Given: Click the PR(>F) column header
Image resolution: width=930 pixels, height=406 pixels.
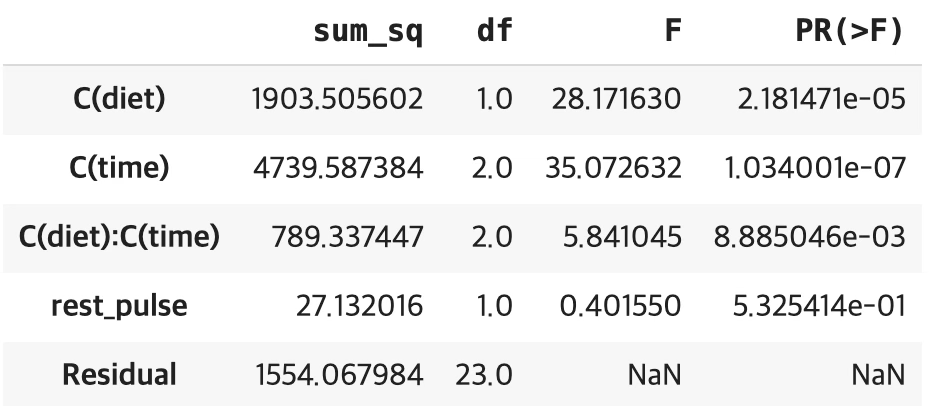Looking at the screenshot, I should tap(847, 32).
